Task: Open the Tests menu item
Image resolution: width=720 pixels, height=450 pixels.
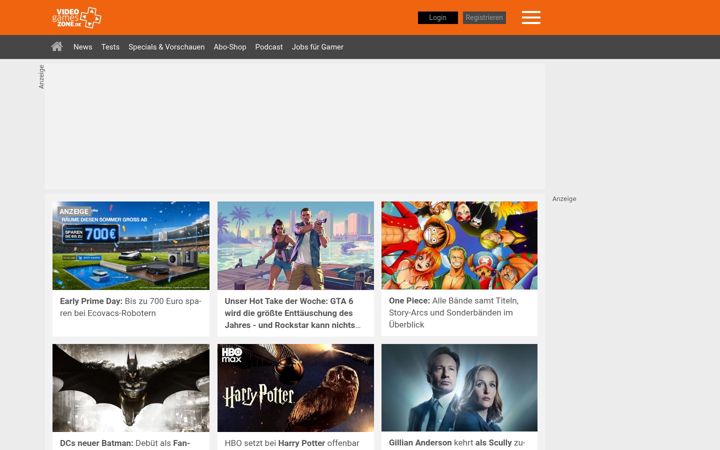Action: point(110,47)
